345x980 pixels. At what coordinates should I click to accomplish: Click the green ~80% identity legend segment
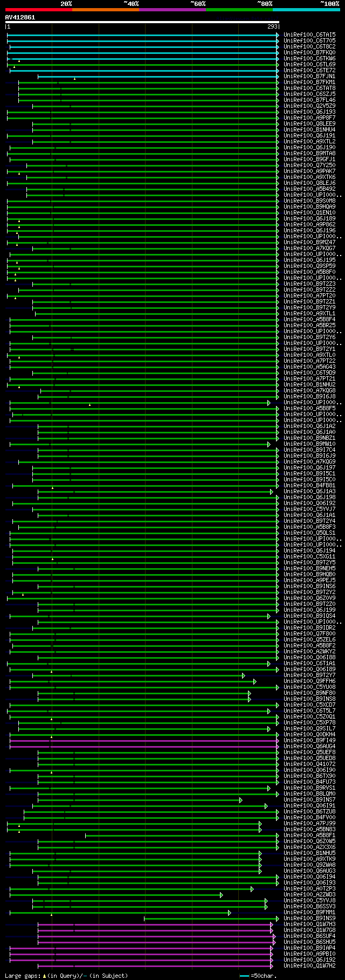239,10
